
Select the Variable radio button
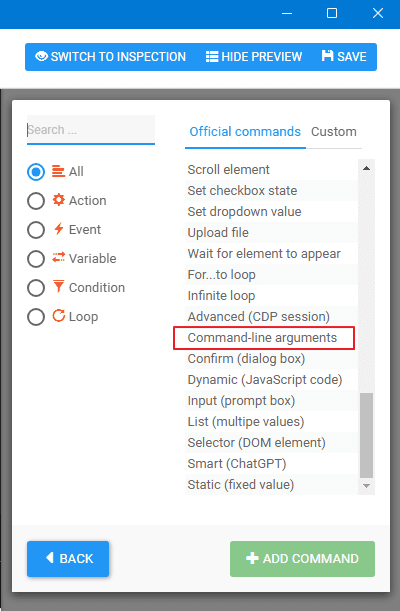pyautogui.click(x=36, y=259)
